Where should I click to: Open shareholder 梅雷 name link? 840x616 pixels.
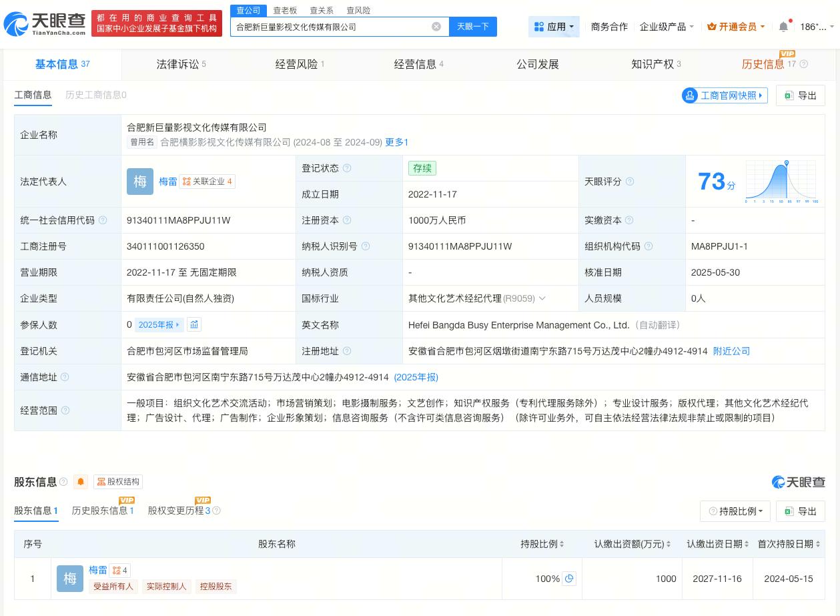[x=98, y=570]
